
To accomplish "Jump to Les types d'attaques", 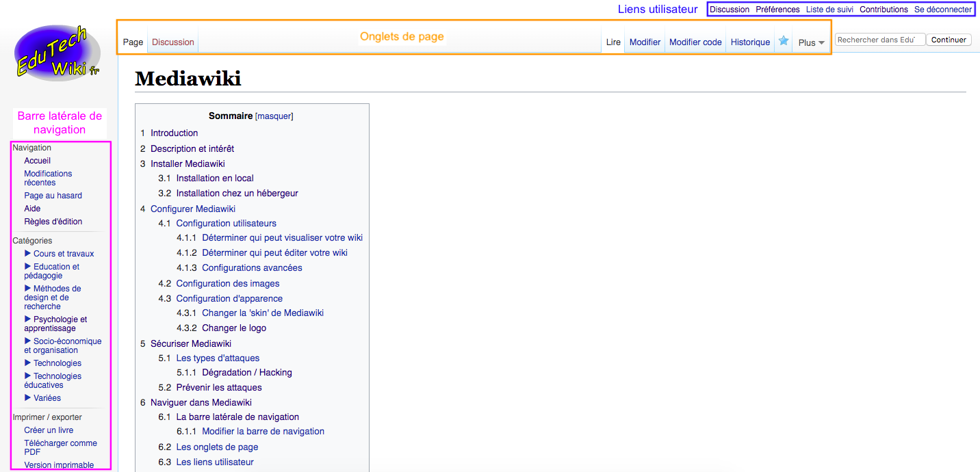I will (x=218, y=358).
